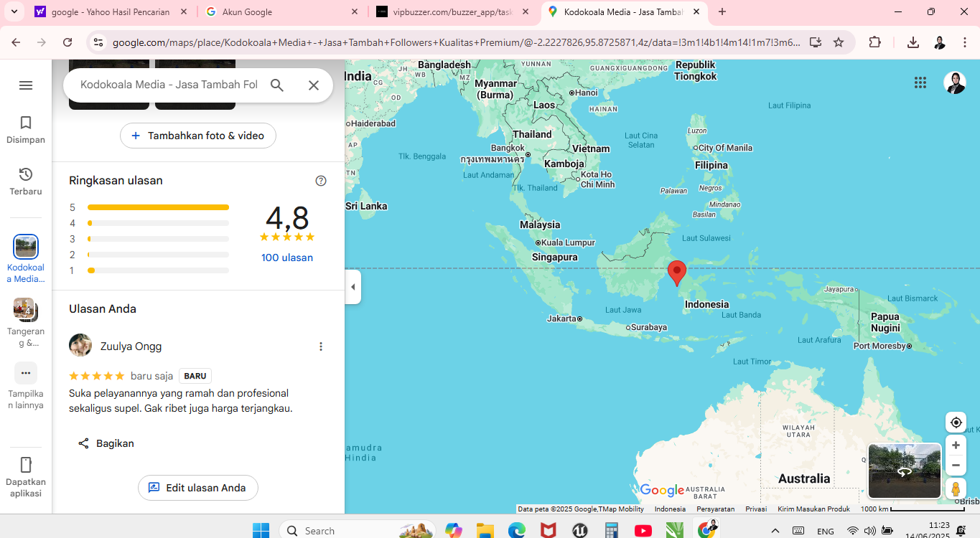This screenshot has width=980, height=538.
Task: Click Tambahkan foto & video button
Action: tap(198, 136)
